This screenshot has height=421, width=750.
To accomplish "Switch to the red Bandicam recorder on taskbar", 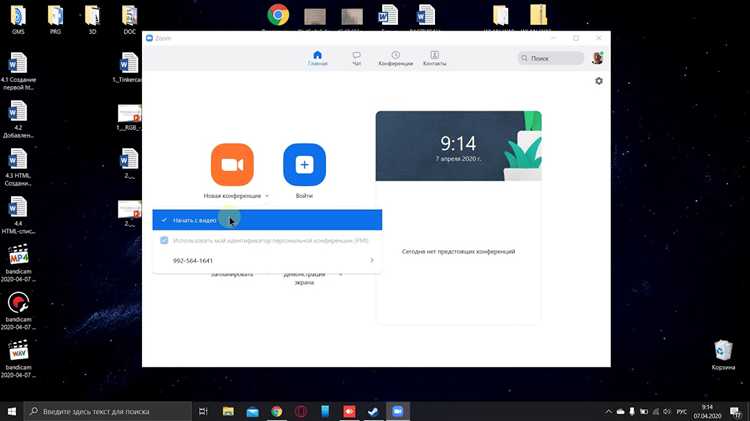I will pos(349,411).
